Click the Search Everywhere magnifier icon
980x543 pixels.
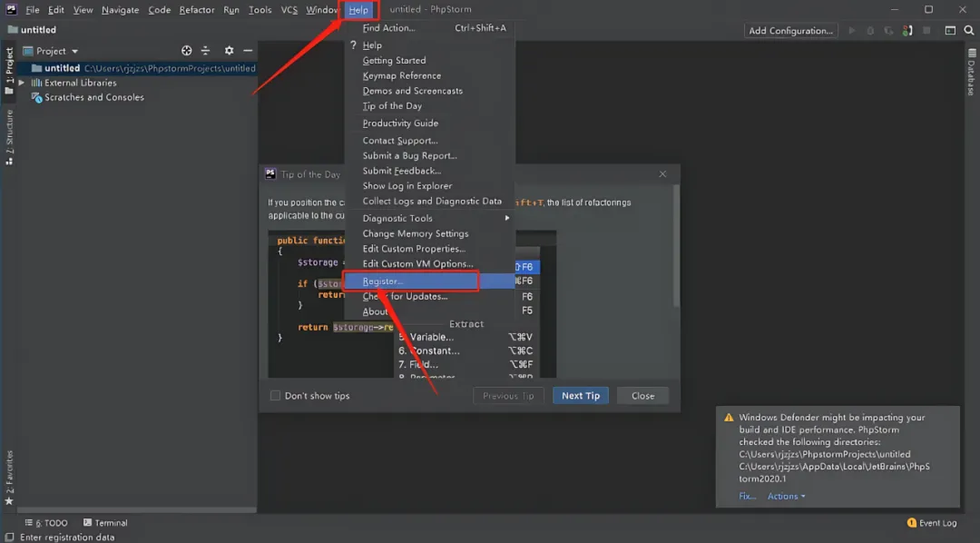point(969,30)
